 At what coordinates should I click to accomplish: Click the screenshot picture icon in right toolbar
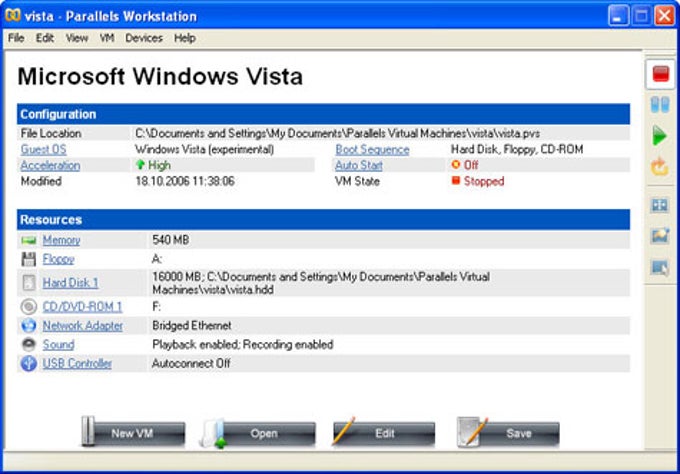(660, 236)
